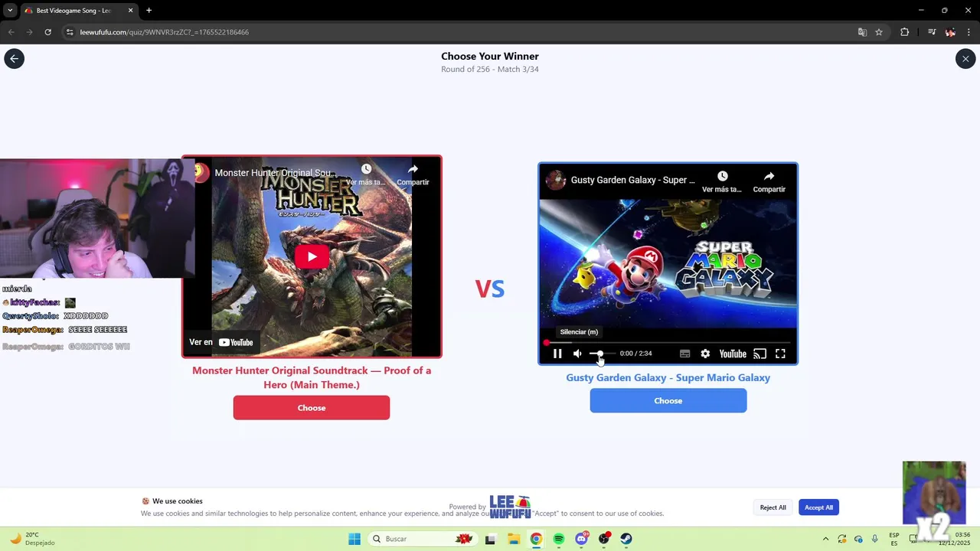The height and width of the screenshot is (551, 980).
Task: Click the Lee Wufufu logo
Action: click(x=510, y=507)
